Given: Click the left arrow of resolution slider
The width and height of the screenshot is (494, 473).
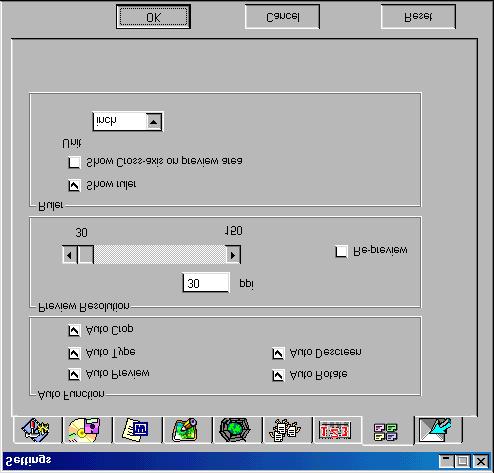Looking at the screenshot, I should click(x=70, y=255).
